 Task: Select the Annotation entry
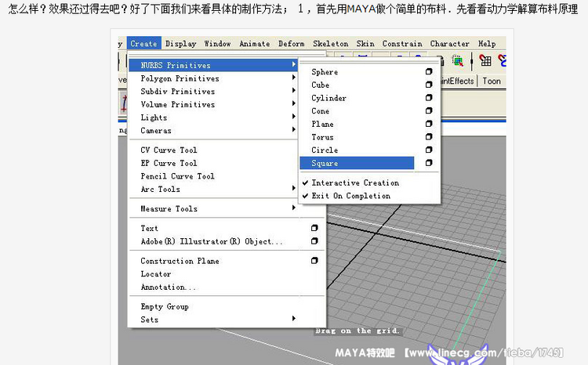tap(168, 287)
